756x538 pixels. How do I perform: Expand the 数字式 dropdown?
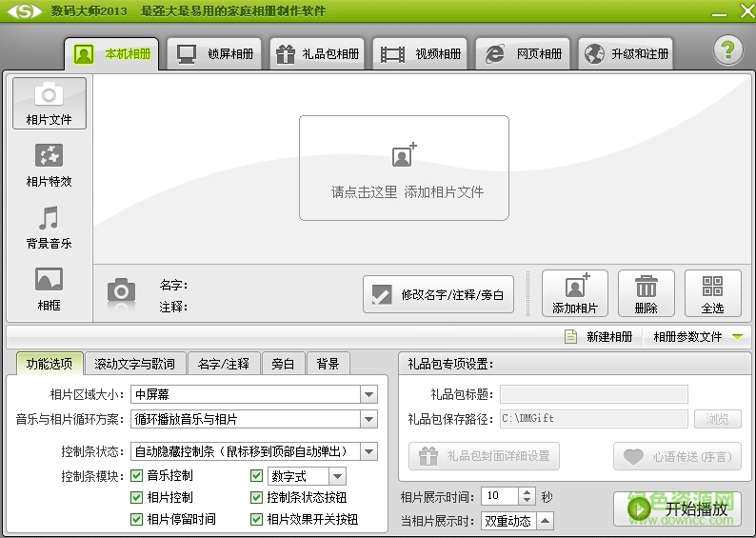tap(337, 476)
